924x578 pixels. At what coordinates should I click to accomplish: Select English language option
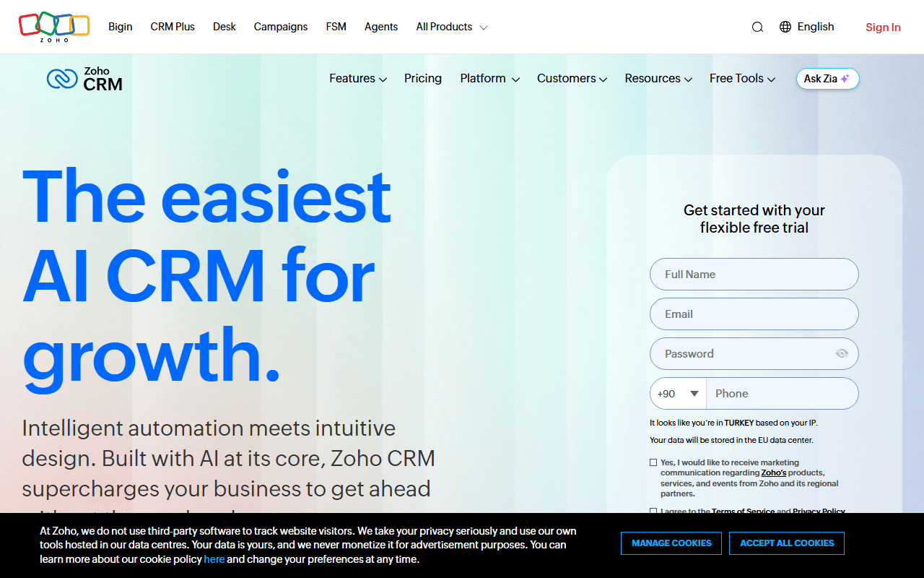[816, 27]
